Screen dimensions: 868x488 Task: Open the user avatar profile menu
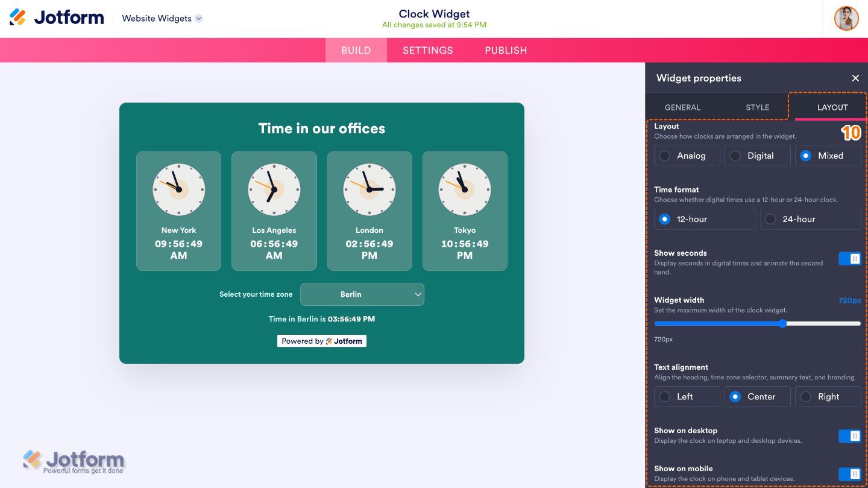tap(846, 18)
